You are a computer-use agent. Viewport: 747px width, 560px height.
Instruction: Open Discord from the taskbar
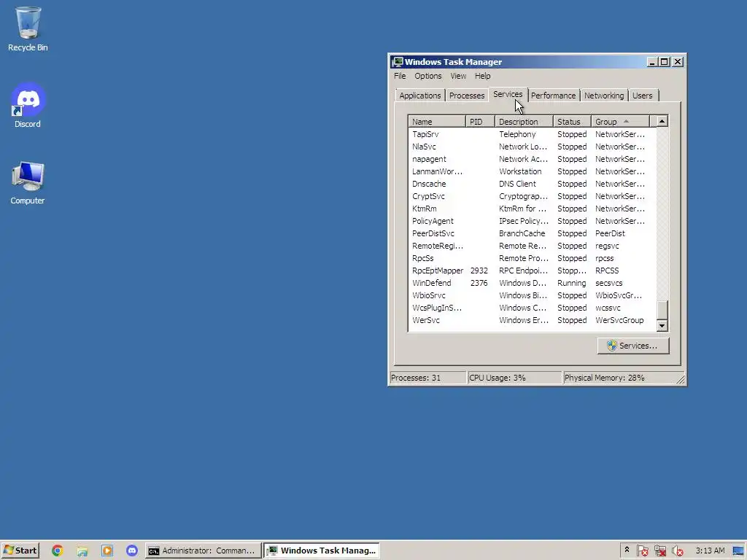click(132, 551)
